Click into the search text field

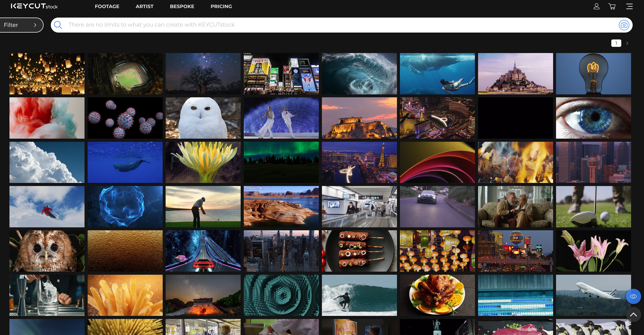tap(325, 25)
